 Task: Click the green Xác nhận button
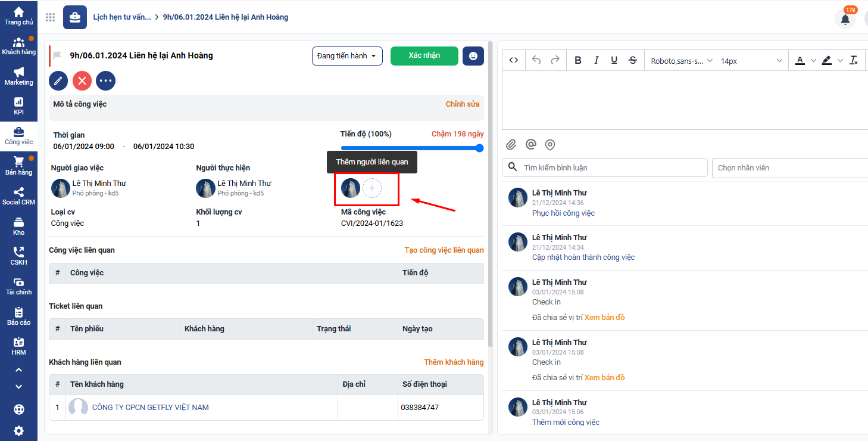[x=424, y=55]
